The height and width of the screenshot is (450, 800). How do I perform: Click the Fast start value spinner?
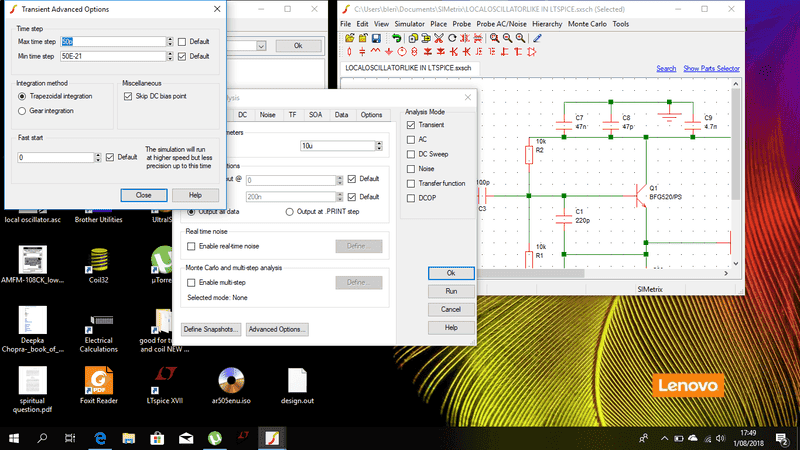(98, 158)
